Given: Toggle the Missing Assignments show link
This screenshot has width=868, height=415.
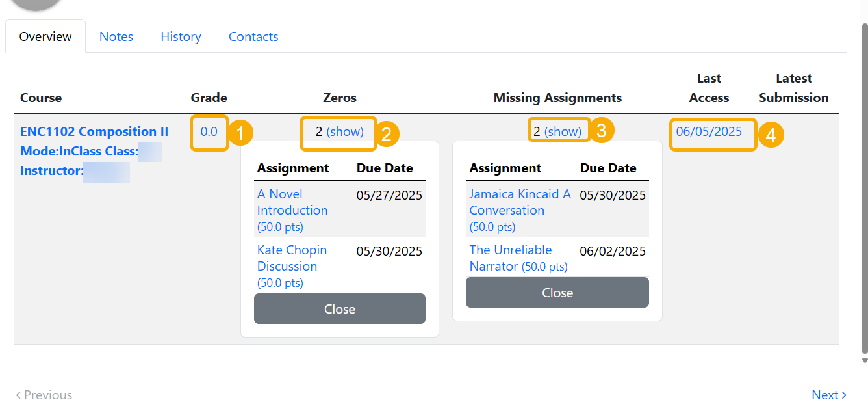Looking at the screenshot, I should click(x=563, y=131).
